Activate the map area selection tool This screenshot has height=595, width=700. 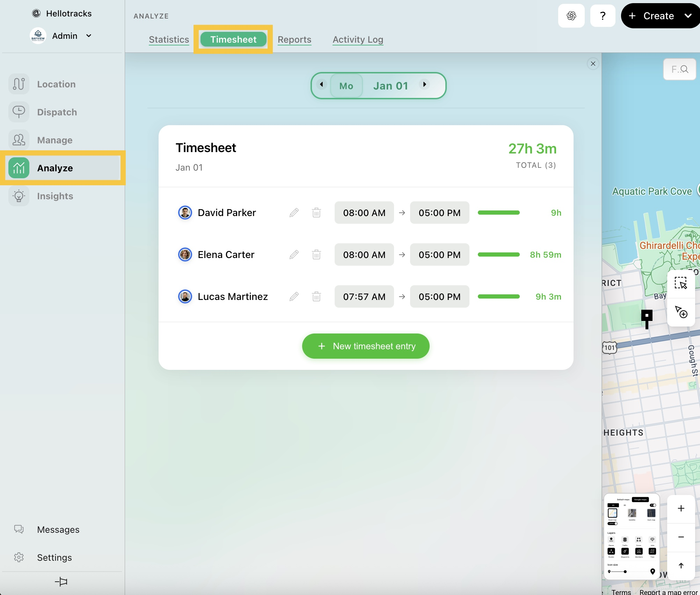(680, 283)
